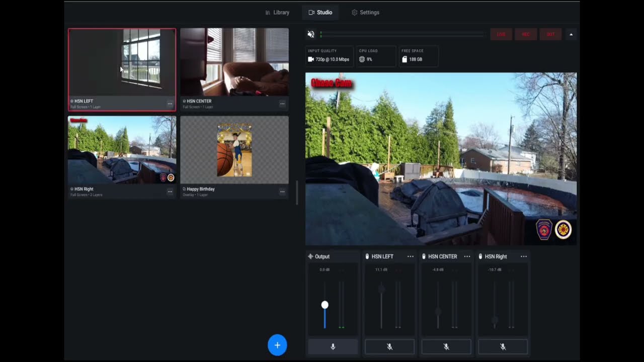Select the Happy Birthday overlay thumbnail
This screenshot has width=644, height=362.
pyautogui.click(x=234, y=150)
